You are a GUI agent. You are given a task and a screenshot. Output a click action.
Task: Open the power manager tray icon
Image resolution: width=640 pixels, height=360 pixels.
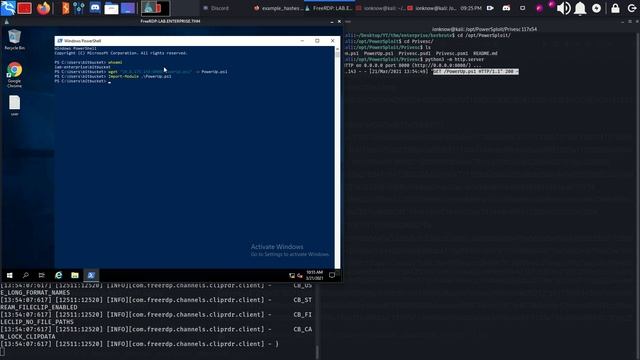(596, 8)
